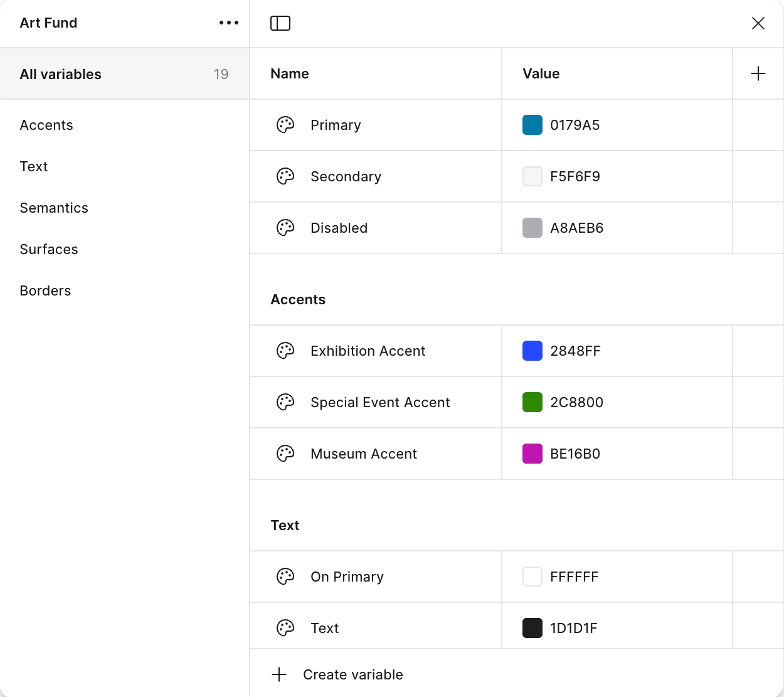The width and height of the screenshot is (784, 697).
Task: Click the hex value 0179A5
Action: pos(575,125)
